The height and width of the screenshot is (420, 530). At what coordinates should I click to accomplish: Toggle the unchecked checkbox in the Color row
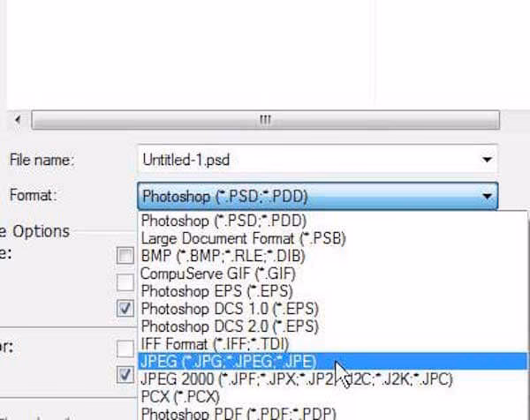[125, 349]
